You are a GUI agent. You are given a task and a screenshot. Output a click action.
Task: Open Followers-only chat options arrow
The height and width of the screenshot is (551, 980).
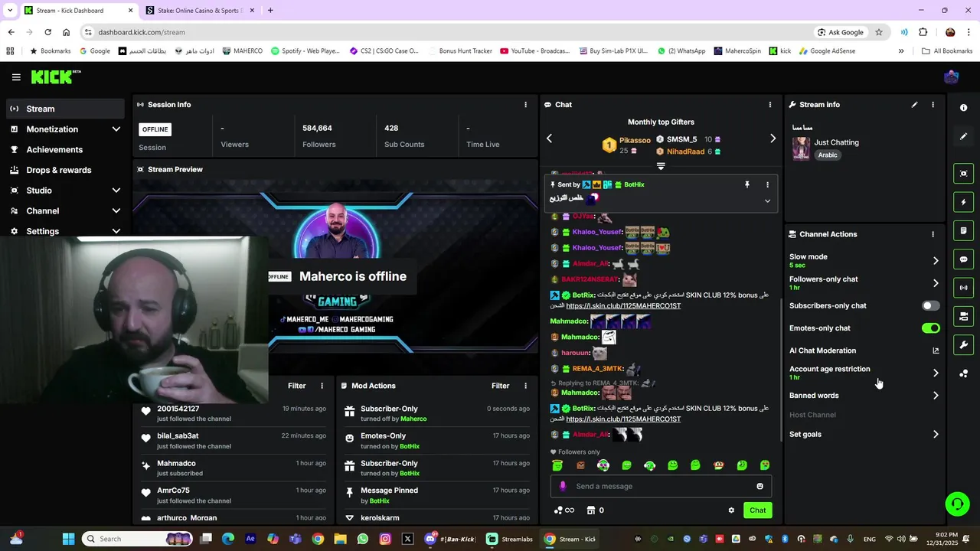coord(936,283)
